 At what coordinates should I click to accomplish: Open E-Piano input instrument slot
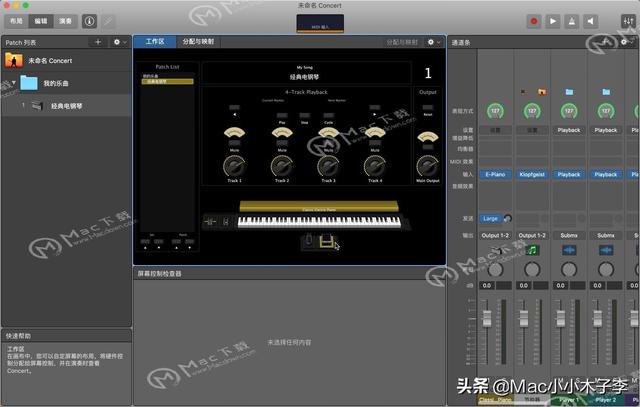click(x=495, y=174)
